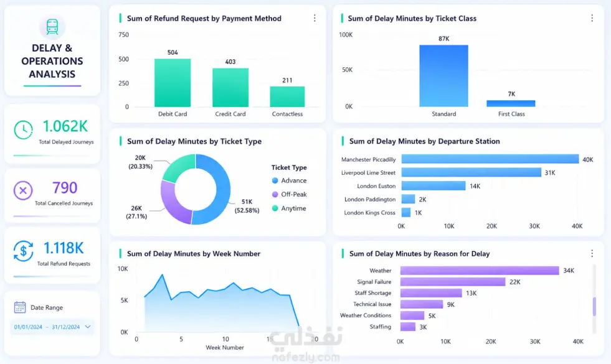Select the Staff Shortage bar
Image resolution: width=611 pixels, height=364 pixels.
[431, 293]
